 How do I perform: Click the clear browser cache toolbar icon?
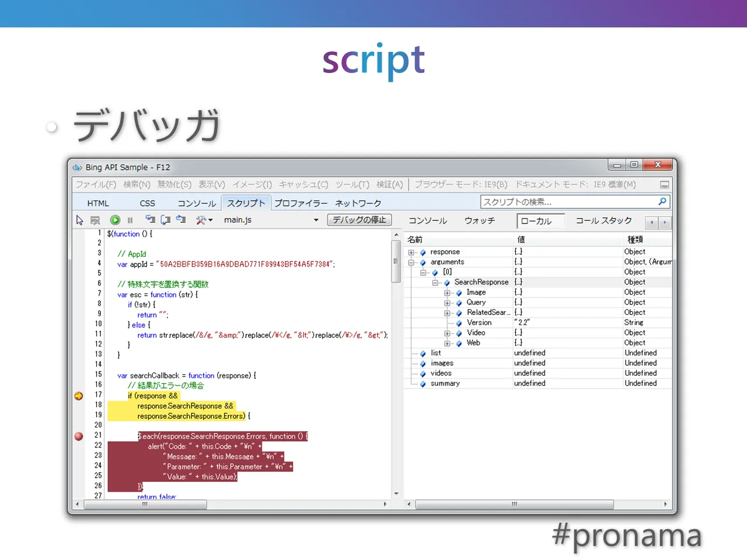[x=95, y=220]
